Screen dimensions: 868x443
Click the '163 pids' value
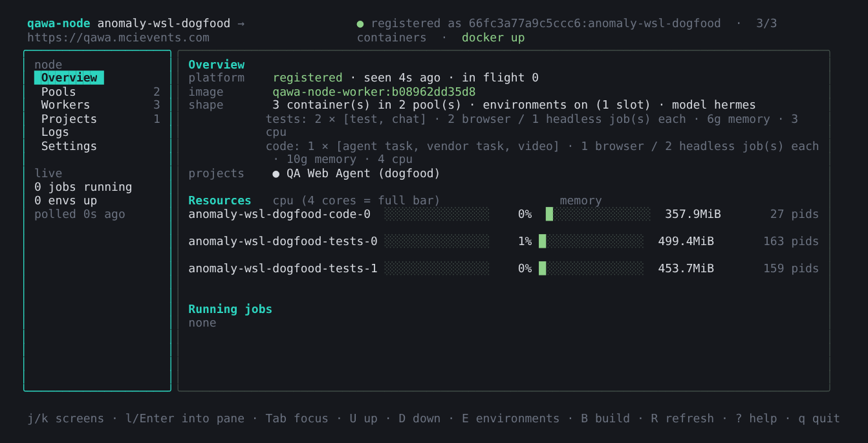791,241
